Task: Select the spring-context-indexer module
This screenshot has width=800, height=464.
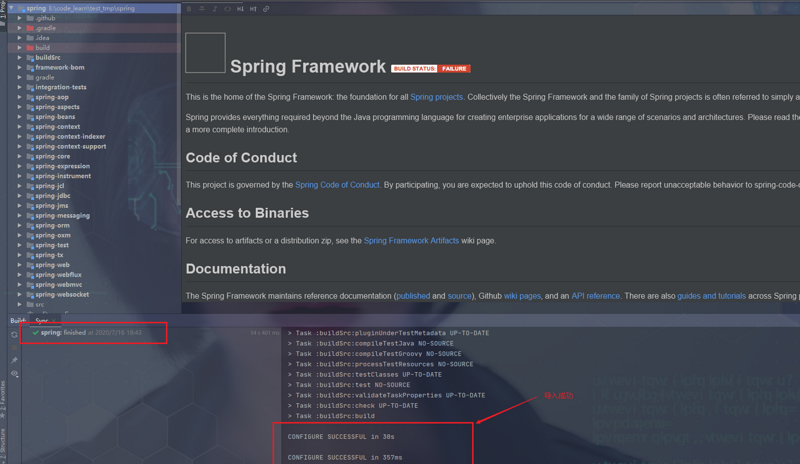Action: (70, 137)
